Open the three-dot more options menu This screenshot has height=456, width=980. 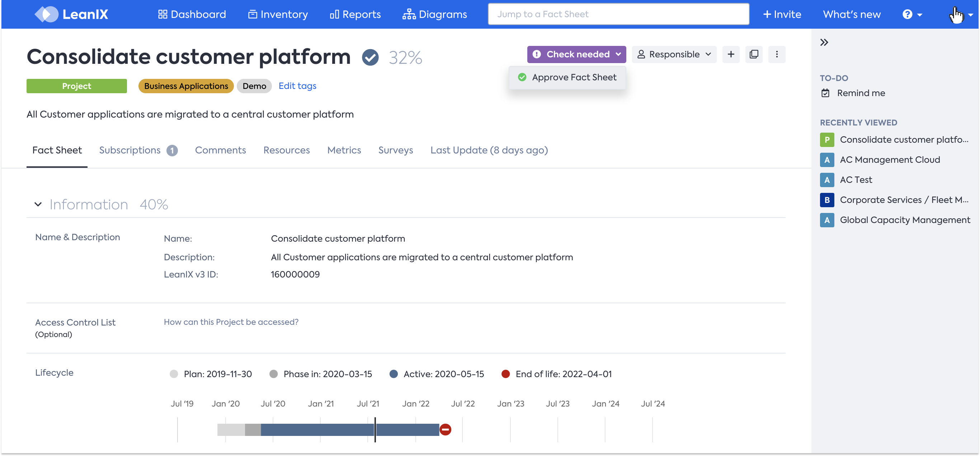pyautogui.click(x=777, y=54)
